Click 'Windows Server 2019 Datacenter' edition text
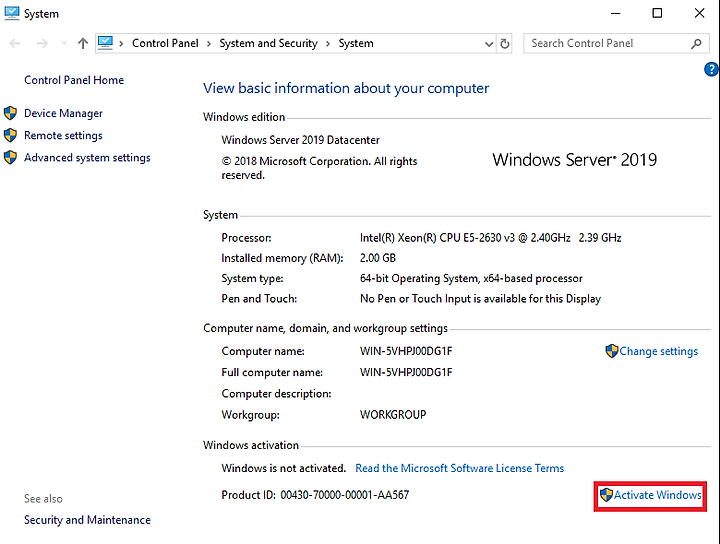This screenshot has width=720, height=544. coord(301,140)
